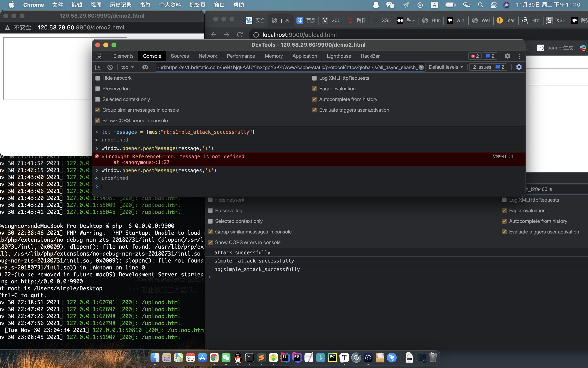The width and height of the screenshot is (588, 368).
Task: Click the red error count badge
Action: [x=475, y=56]
